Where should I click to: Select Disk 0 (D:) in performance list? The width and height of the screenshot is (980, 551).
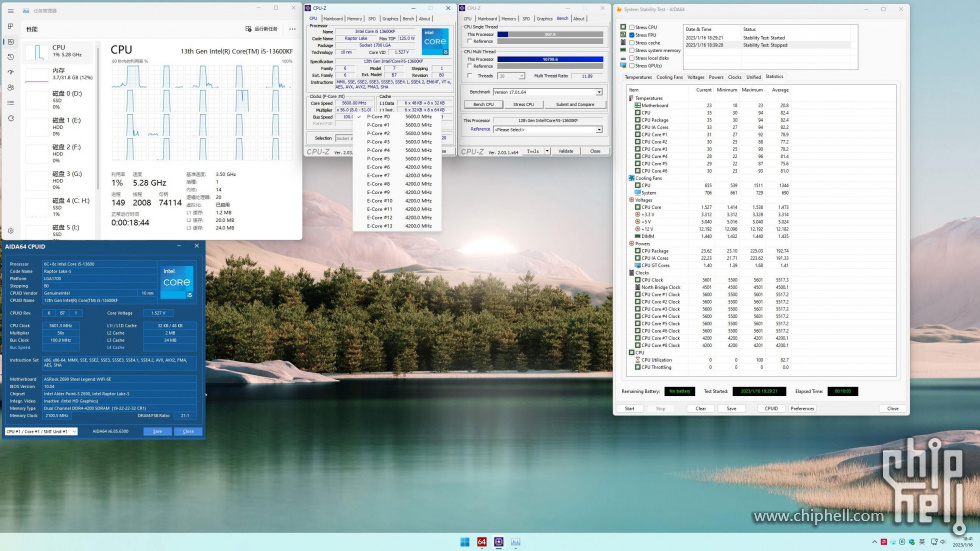click(59, 100)
